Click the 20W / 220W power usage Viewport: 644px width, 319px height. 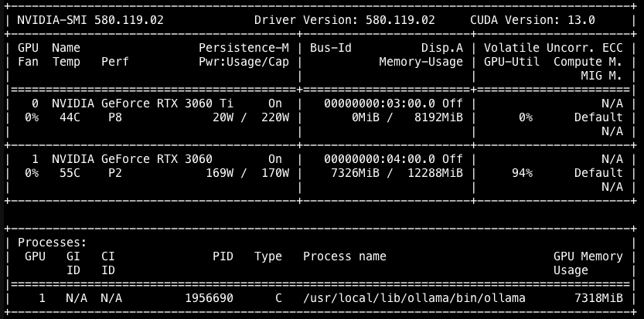click(251, 117)
